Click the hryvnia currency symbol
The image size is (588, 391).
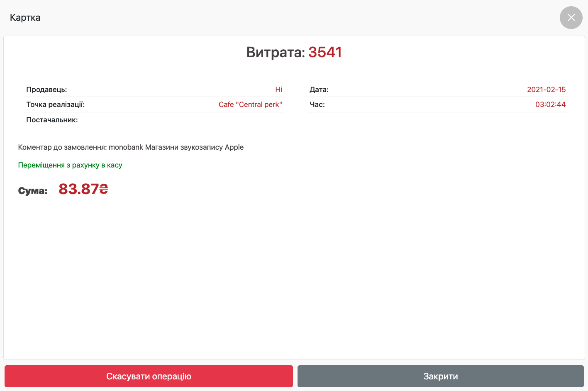(x=104, y=189)
